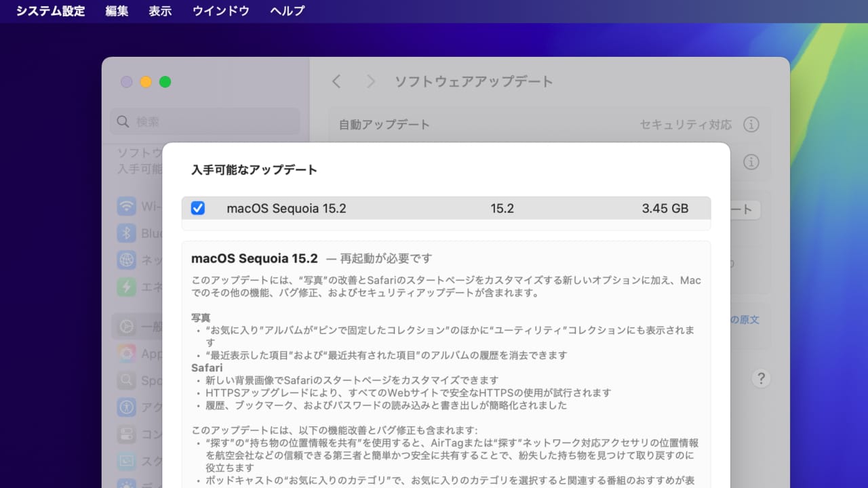Select the network globe icon in sidebar
Viewport: 868px width, 488px height.
pyautogui.click(x=126, y=260)
